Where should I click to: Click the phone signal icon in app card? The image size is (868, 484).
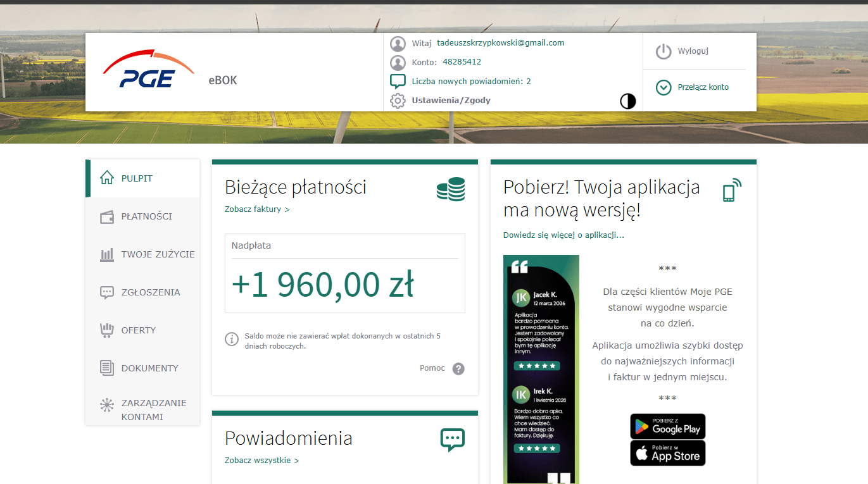pyautogui.click(x=731, y=190)
